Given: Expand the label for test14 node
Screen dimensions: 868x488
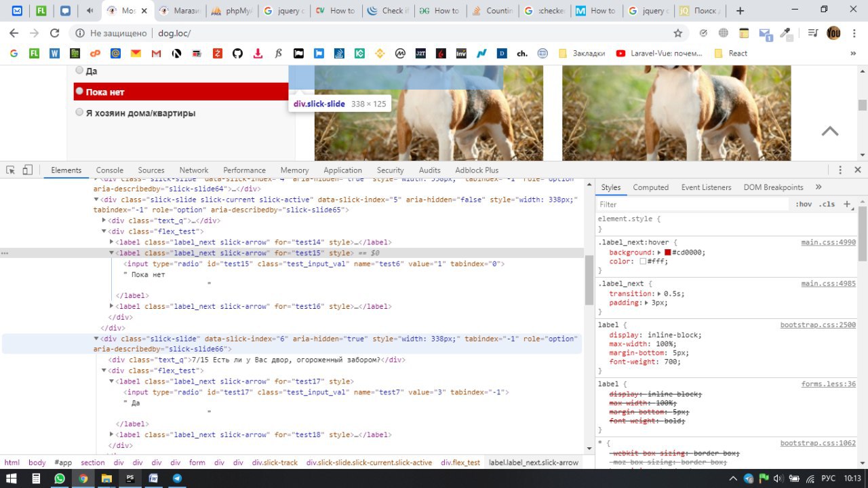Looking at the screenshot, I should point(112,242).
